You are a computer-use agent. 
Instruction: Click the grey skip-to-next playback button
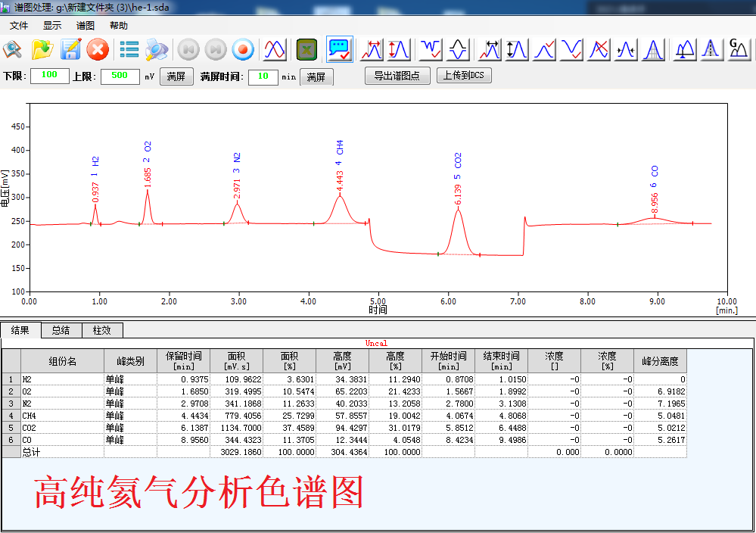coord(216,49)
